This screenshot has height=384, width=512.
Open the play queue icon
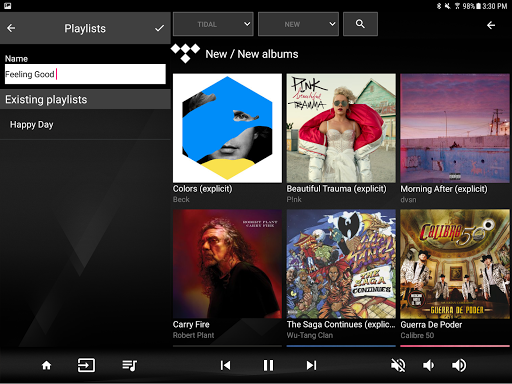(x=129, y=365)
